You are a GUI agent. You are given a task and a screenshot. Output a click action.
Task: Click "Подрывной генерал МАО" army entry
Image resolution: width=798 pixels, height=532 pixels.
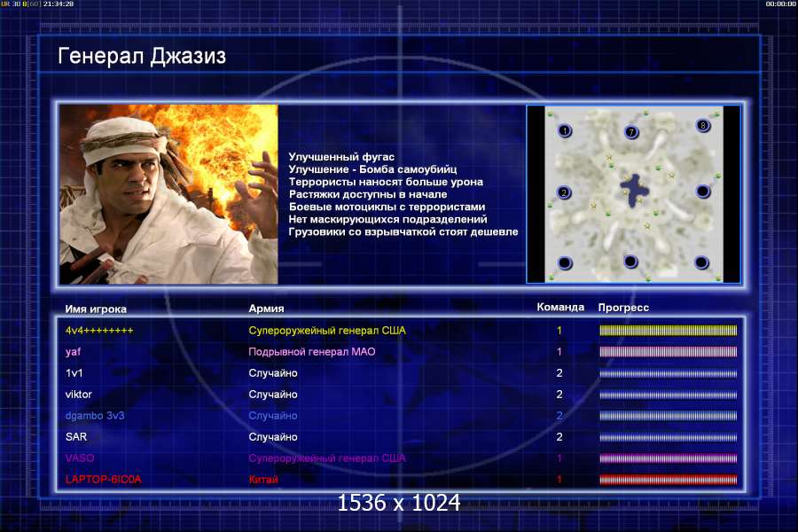point(312,352)
